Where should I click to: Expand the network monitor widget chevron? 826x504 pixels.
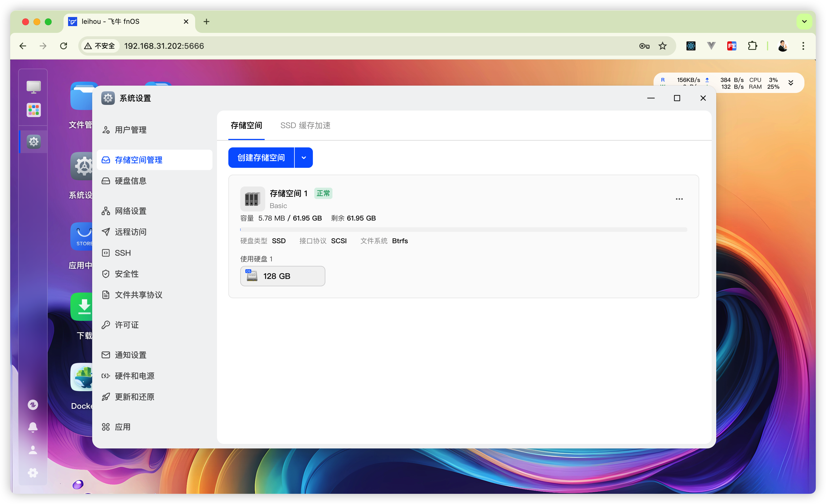(791, 83)
